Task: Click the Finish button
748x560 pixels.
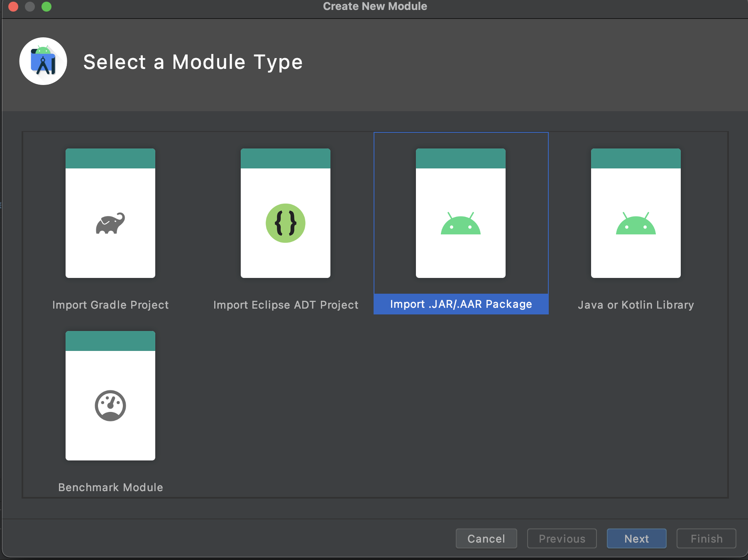Action: [x=706, y=538]
